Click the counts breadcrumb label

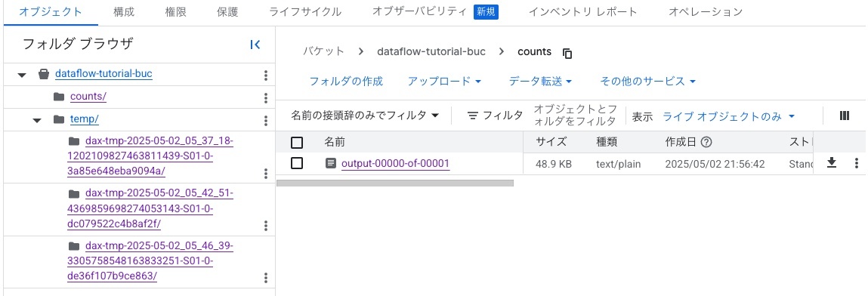534,51
